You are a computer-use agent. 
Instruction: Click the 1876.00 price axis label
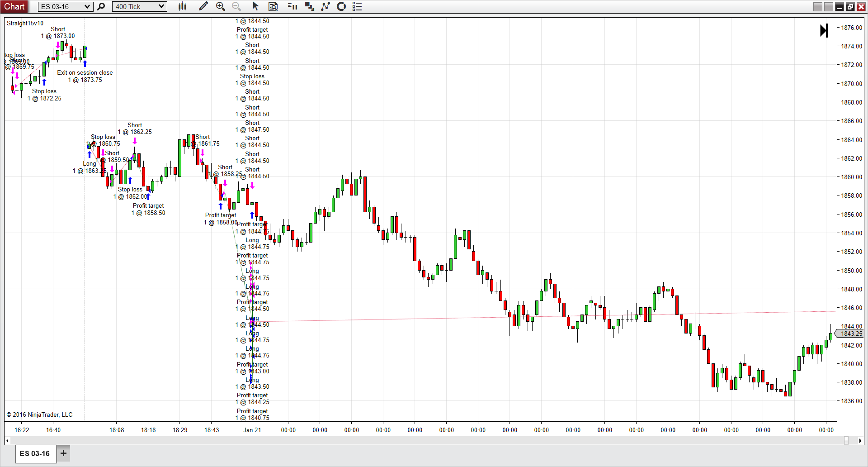click(851, 28)
